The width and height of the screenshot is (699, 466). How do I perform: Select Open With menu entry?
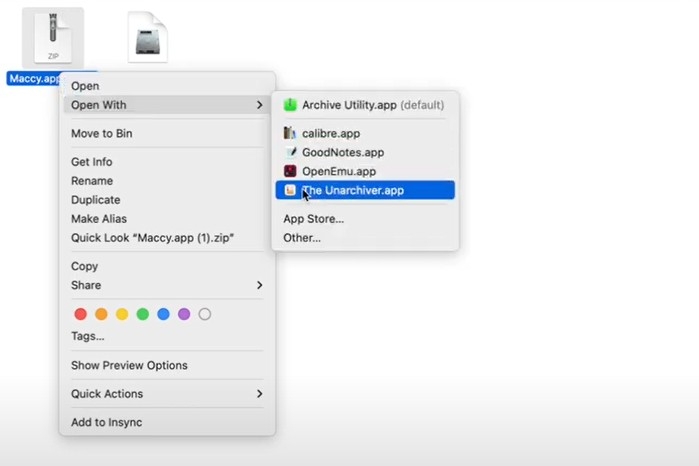[x=167, y=105]
